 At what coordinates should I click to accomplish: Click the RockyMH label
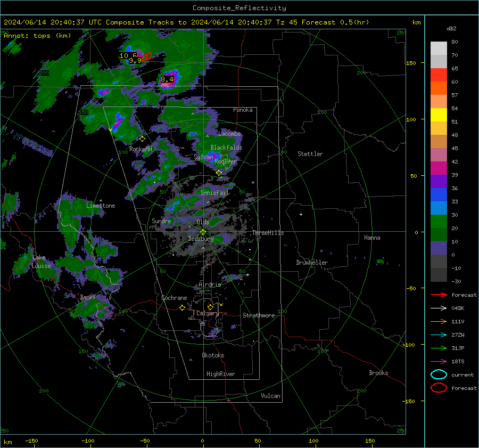coord(141,149)
